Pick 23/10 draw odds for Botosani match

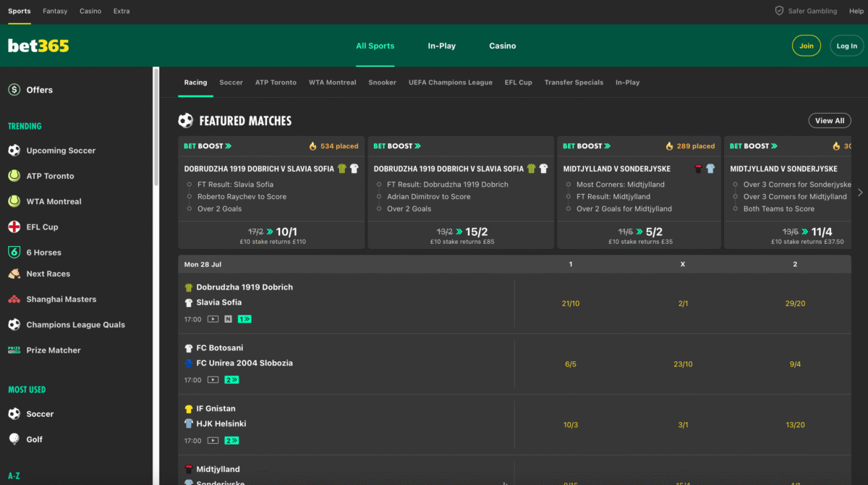tap(683, 364)
